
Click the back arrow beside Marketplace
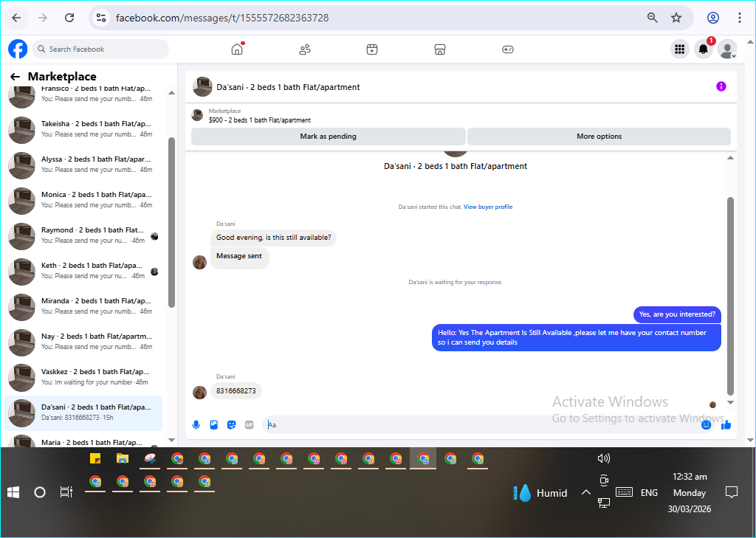point(16,77)
